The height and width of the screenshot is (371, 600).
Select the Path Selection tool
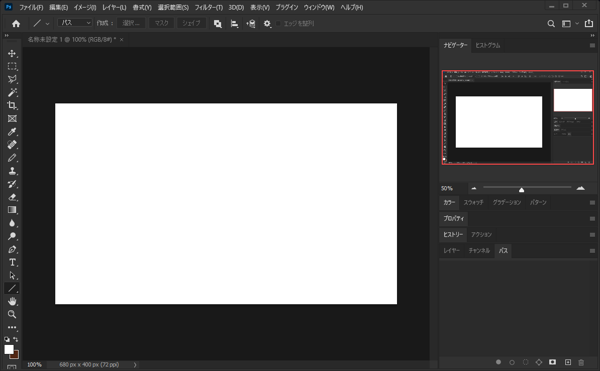tap(12, 275)
